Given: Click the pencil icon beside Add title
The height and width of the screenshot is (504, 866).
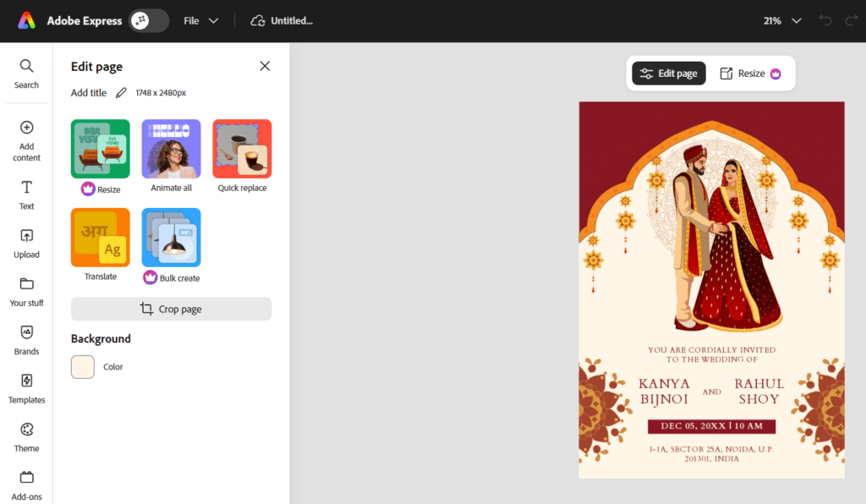Looking at the screenshot, I should tap(121, 93).
